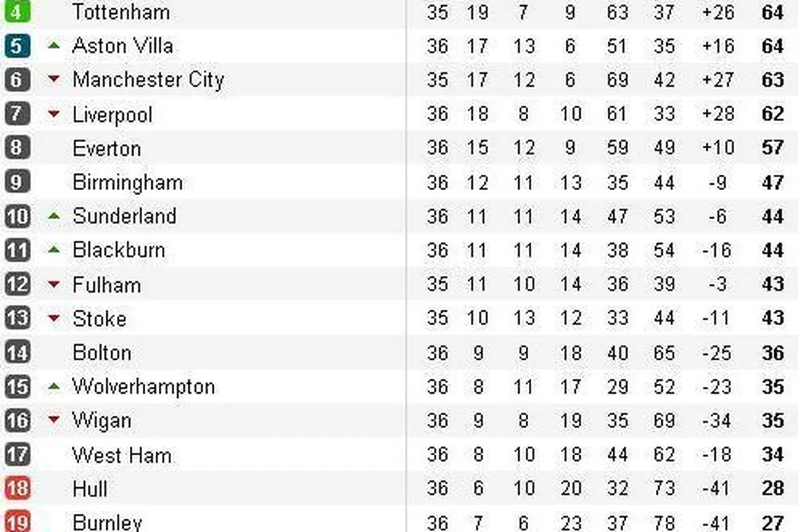The height and width of the screenshot is (532, 798).
Task: Click the gray position 9 badge
Action: [x=17, y=182]
